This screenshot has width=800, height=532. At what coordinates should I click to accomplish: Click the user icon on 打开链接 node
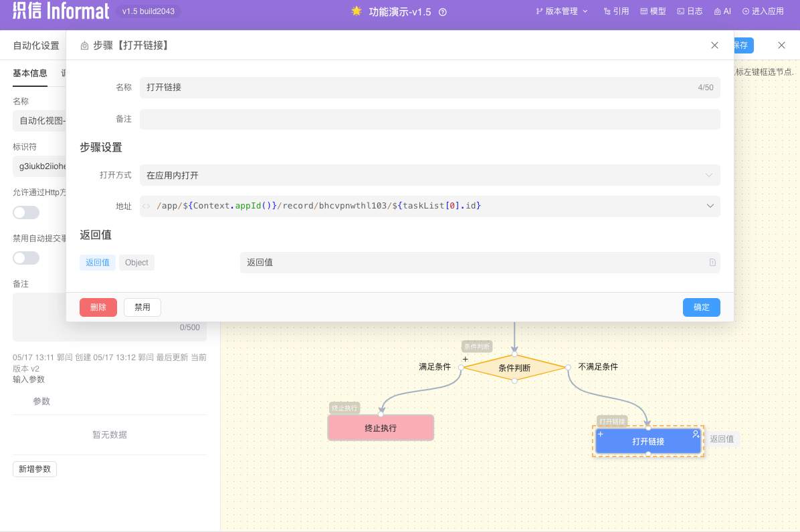[696, 434]
